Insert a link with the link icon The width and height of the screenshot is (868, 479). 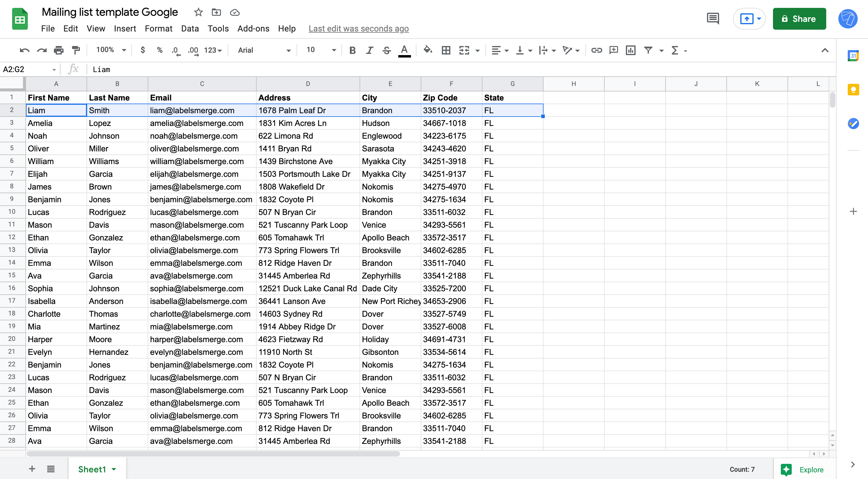597,50
